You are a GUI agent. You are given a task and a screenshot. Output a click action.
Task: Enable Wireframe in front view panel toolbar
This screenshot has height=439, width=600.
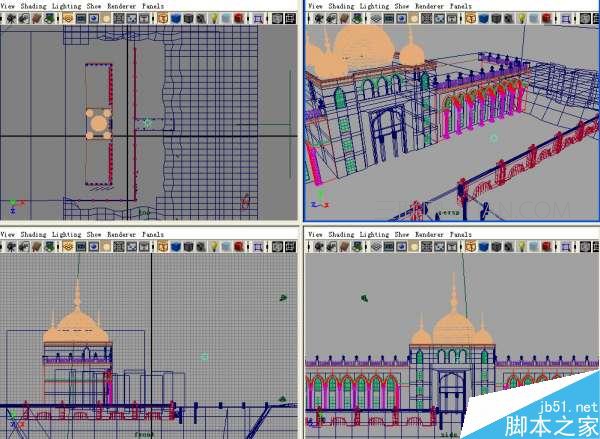pos(163,246)
